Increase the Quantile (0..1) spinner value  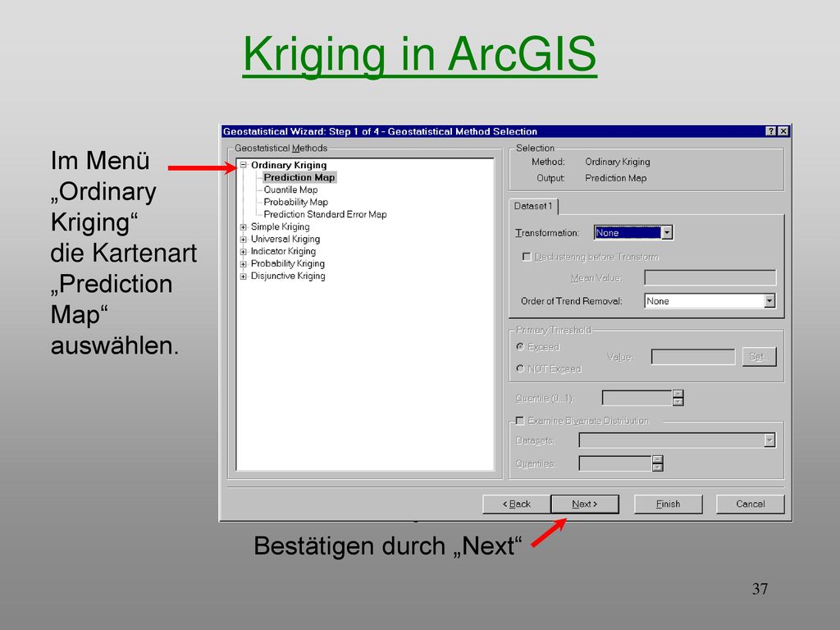(x=678, y=395)
